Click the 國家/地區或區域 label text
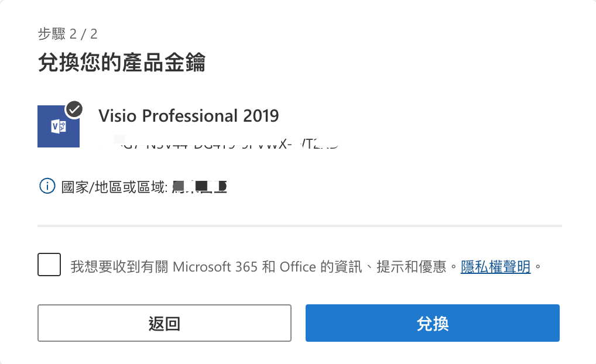Viewport: 596px width, 364px height. pos(115,187)
